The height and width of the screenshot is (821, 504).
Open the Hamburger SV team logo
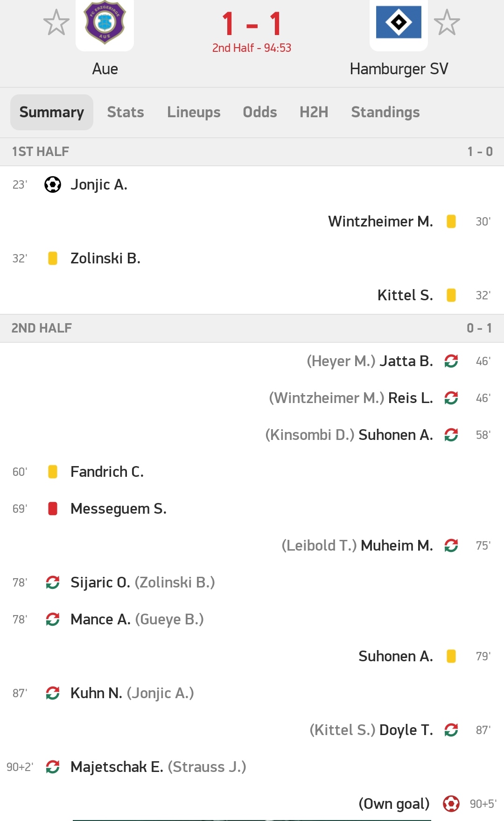click(x=399, y=22)
